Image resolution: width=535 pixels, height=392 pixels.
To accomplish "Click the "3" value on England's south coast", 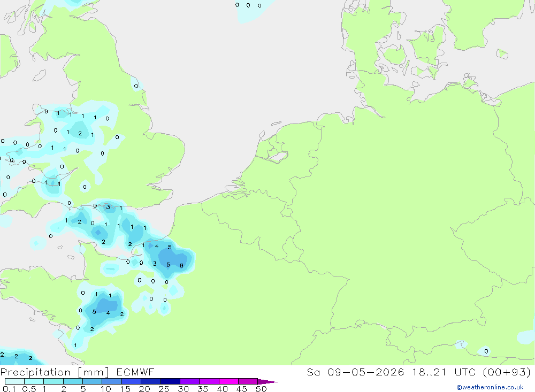I will 108,207.
